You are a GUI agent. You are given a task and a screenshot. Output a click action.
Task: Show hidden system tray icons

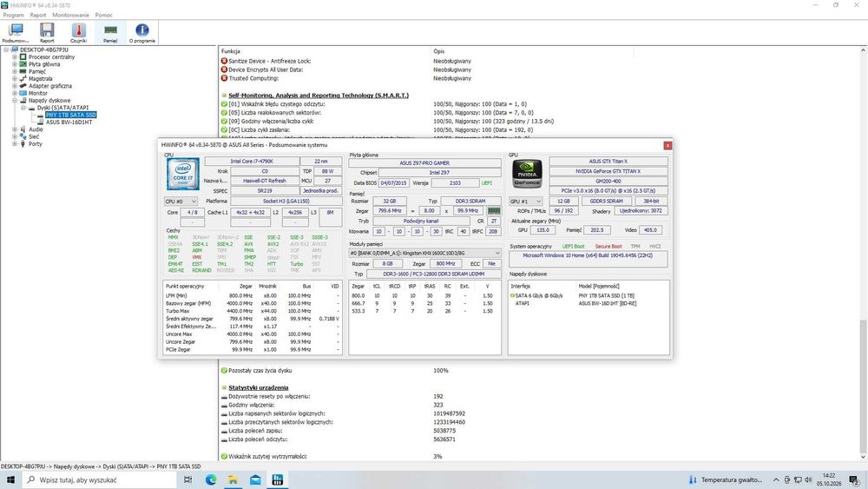(776, 479)
